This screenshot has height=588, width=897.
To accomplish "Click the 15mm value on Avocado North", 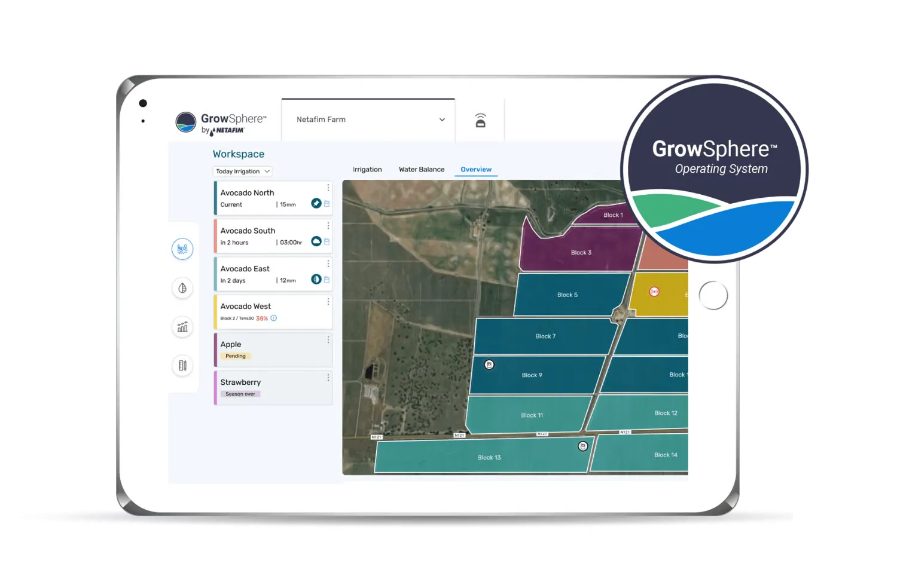I will point(288,205).
